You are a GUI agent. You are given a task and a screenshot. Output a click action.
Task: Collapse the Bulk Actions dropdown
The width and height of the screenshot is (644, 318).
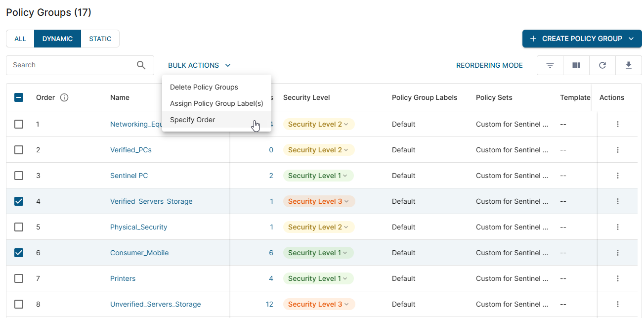[x=199, y=65]
